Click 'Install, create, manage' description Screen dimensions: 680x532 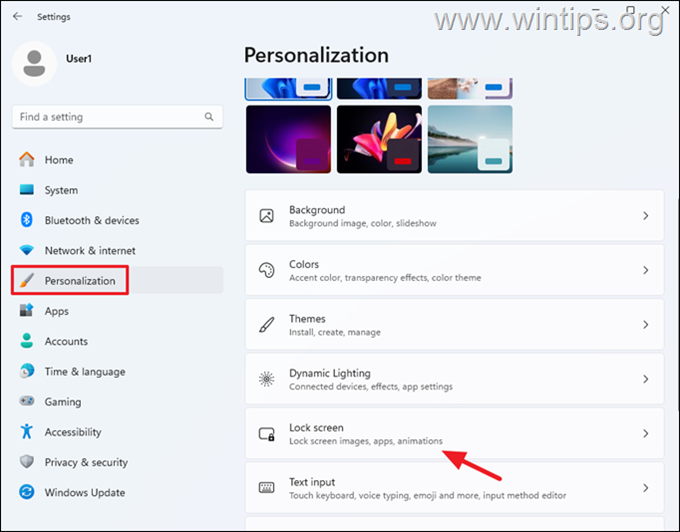(335, 333)
